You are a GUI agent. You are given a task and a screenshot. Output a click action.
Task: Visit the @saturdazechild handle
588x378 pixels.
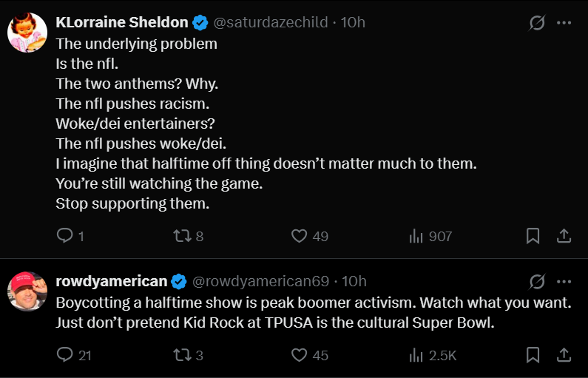(x=271, y=22)
